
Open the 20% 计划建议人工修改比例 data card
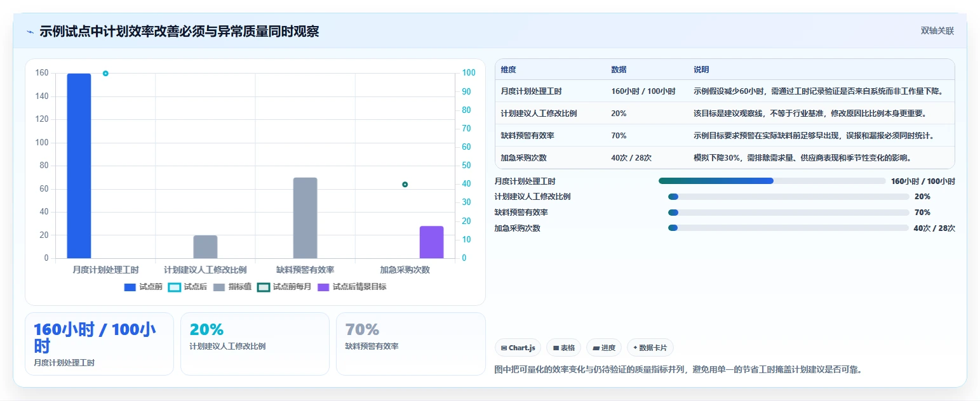pyautogui.click(x=255, y=344)
